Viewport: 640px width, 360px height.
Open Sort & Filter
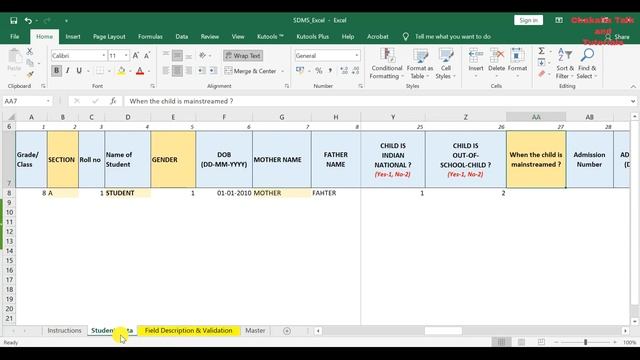(x=565, y=64)
